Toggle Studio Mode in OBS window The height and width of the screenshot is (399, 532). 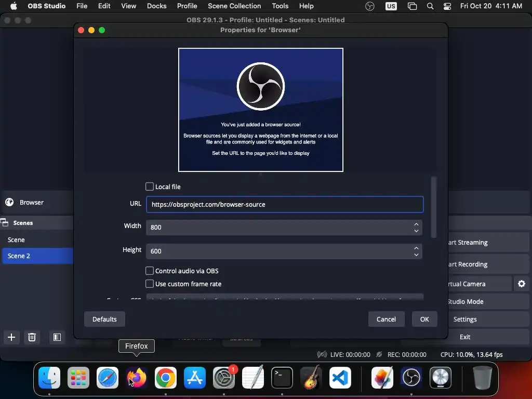[488, 301]
